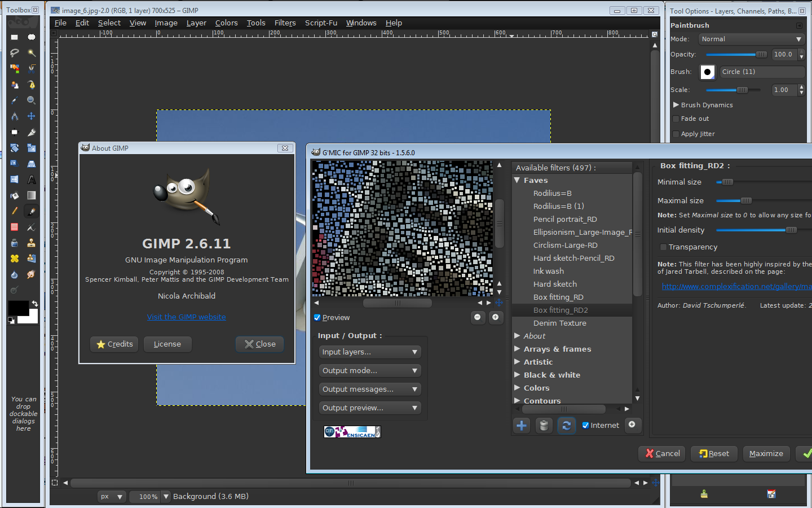This screenshot has height=508, width=812.
Task: Reset the G'MIC filter parameters
Action: click(x=714, y=454)
